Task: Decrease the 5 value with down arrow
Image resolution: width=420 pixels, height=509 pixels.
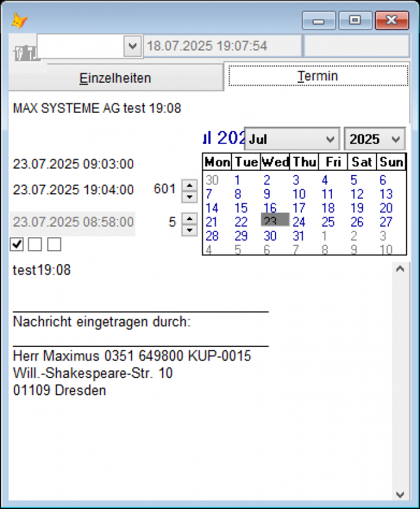Action: point(189,230)
